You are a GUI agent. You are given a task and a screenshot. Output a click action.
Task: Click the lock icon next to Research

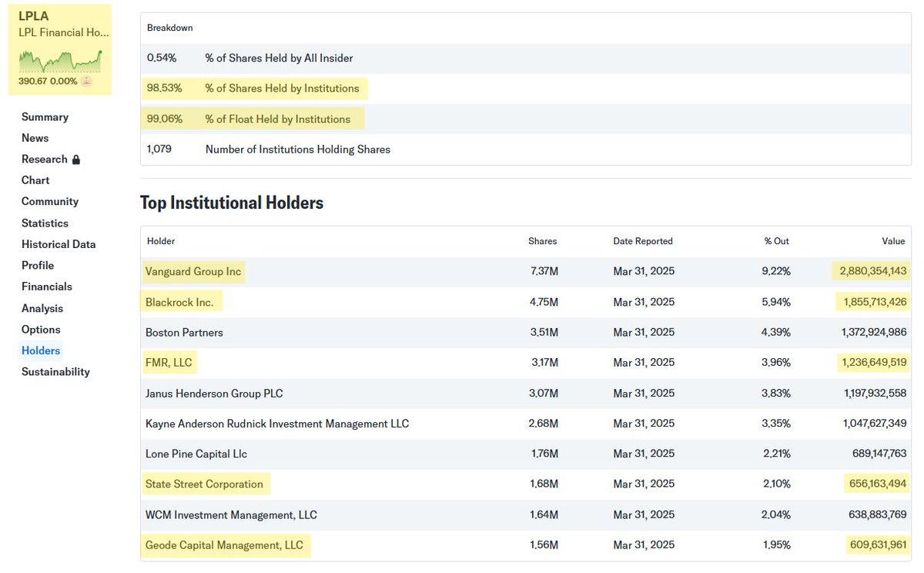point(75,159)
